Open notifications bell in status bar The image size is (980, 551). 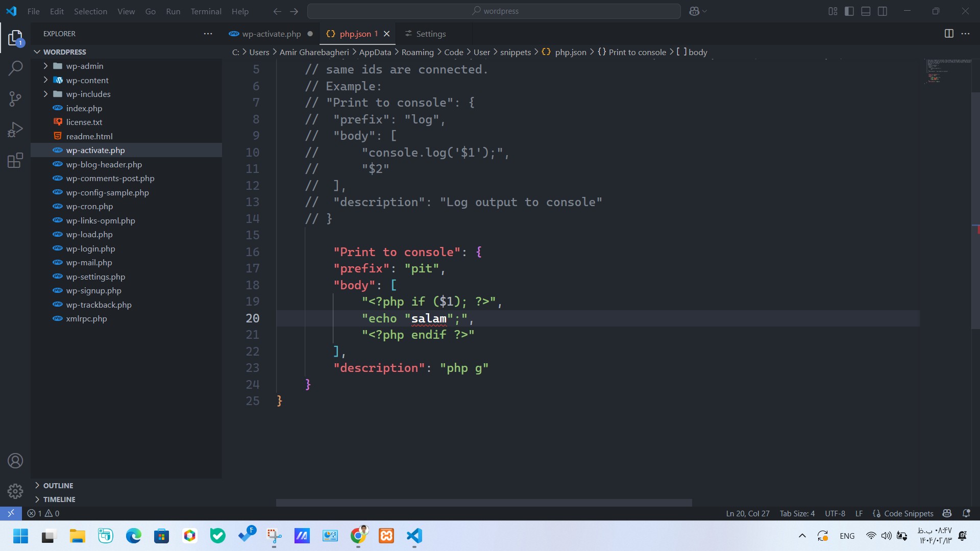[966, 513]
